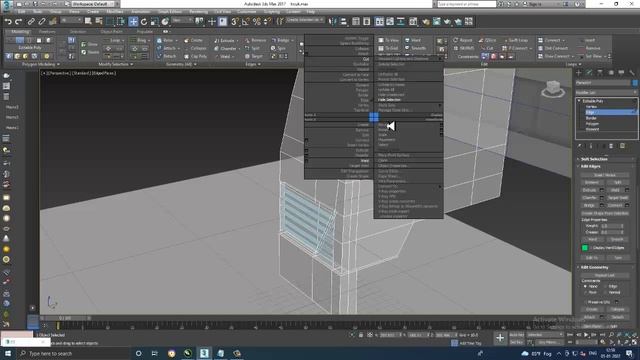
Task: Click the green hard edge color swatch
Action: (585, 248)
